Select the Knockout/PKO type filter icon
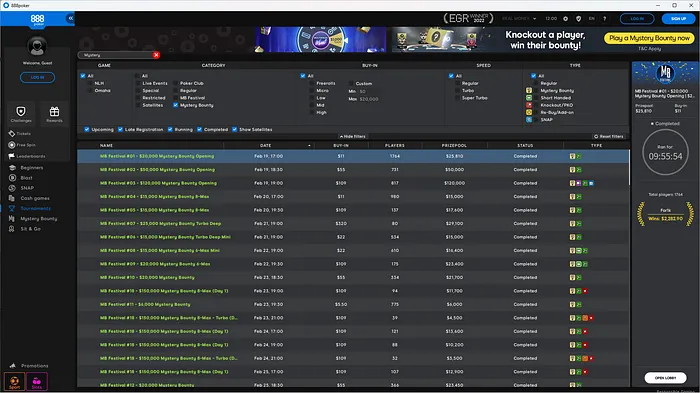 pyautogui.click(x=529, y=105)
